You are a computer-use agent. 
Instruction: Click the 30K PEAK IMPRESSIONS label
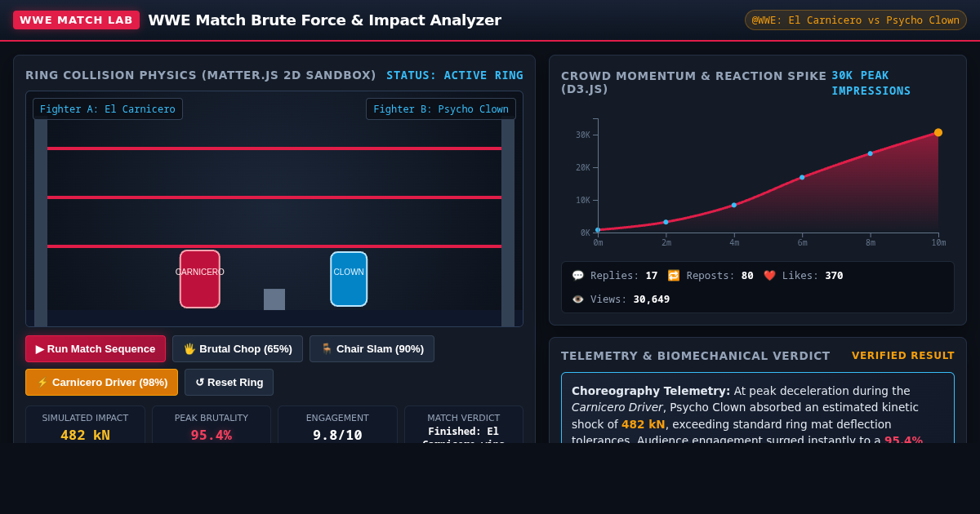point(871,83)
